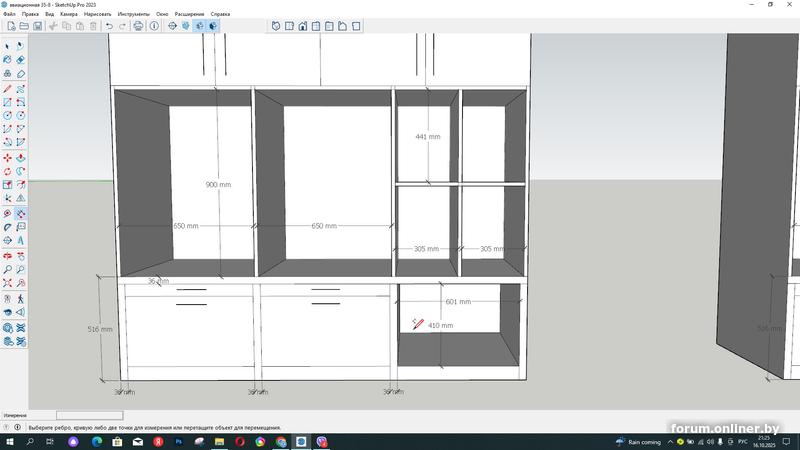
Task: Select the Polygon tool
Action: pos(20,115)
